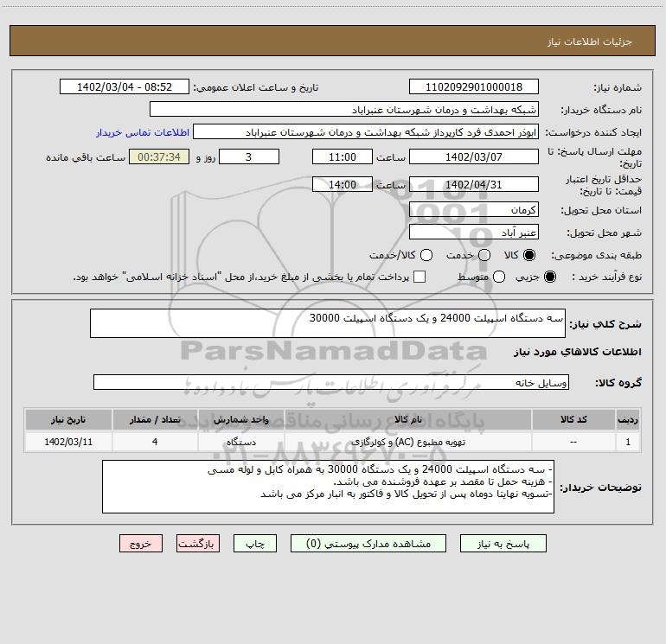Click the response deadline date 1402/03/07
The width and height of the screenshot is (666, 644).
pyautogui.click(x=474, y=157)
